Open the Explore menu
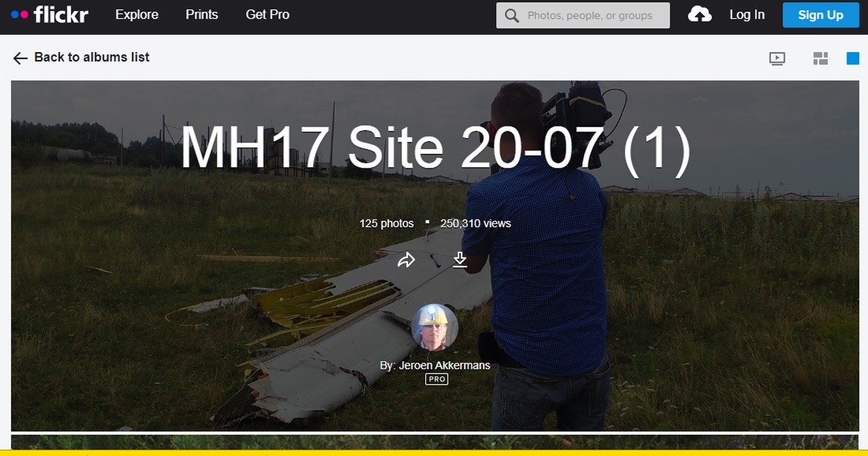This screenshot has width=868, height=456. [137, 14]
